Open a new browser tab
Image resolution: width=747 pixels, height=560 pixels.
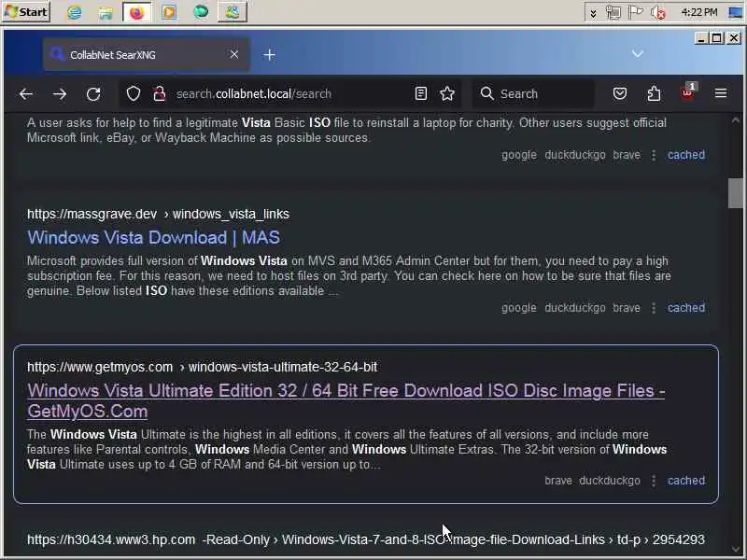point(269,55)
